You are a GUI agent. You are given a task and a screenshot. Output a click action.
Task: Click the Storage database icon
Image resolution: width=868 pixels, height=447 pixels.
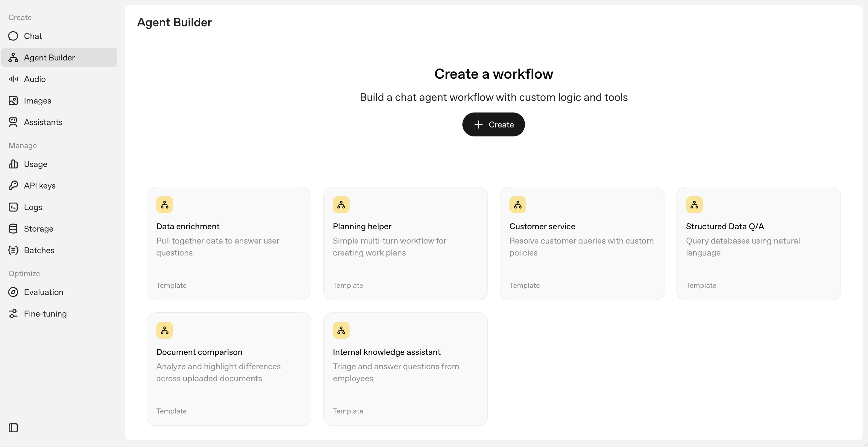13,229
